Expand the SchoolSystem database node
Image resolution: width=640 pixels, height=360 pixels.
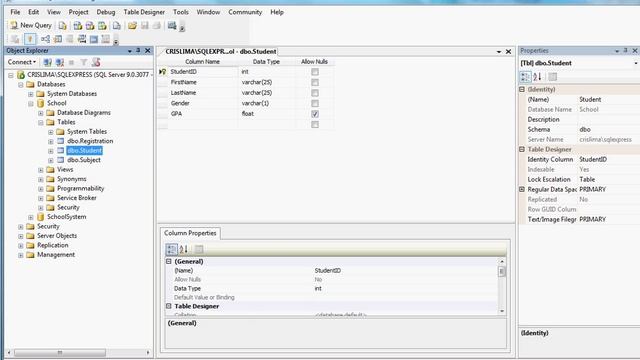pos(31,218)
